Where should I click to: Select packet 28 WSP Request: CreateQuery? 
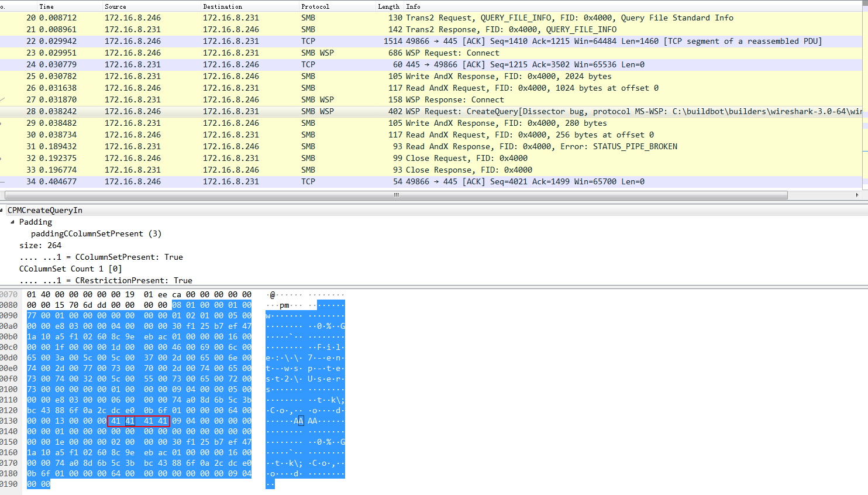pyautogui.click(x=431, y=111)
